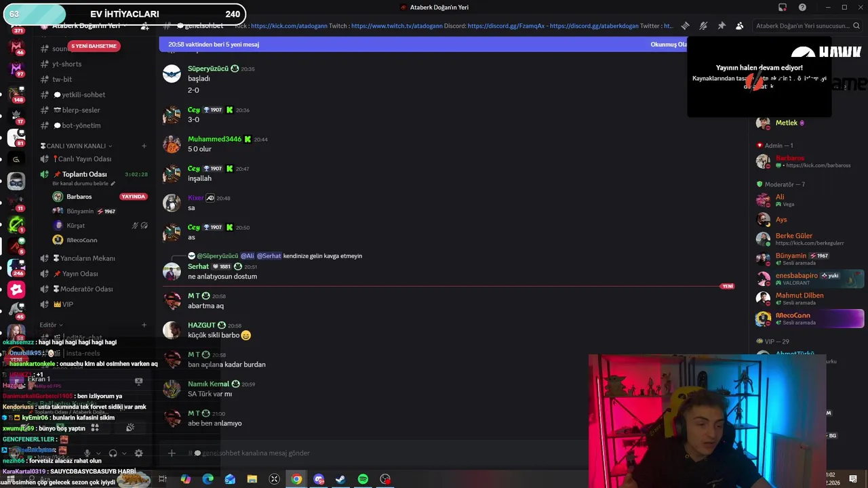Open pinned messages pin icon
This screenshot has height=488, width=868.
click(x=722, y=26)
